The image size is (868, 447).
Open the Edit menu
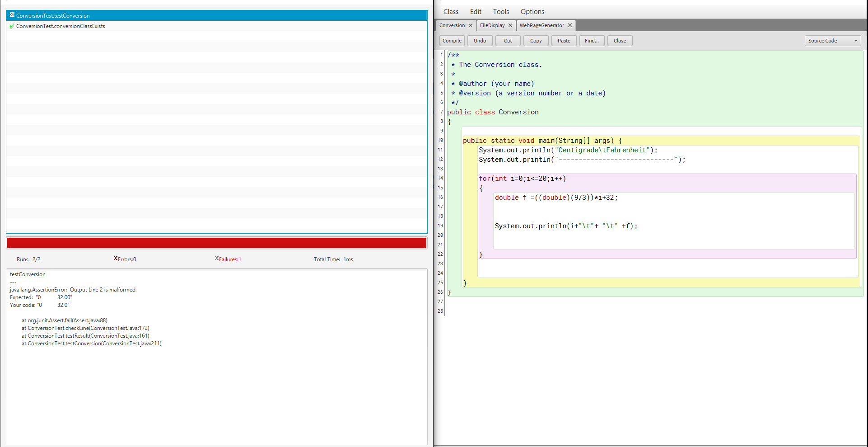[476, 12]
